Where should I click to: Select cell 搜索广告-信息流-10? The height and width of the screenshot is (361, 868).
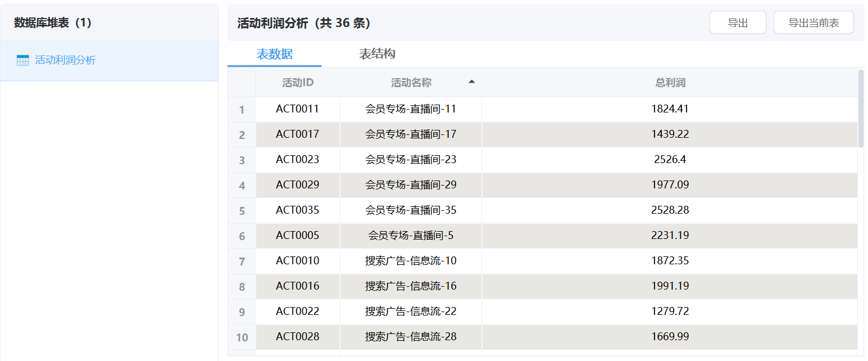tap(411, 261)
